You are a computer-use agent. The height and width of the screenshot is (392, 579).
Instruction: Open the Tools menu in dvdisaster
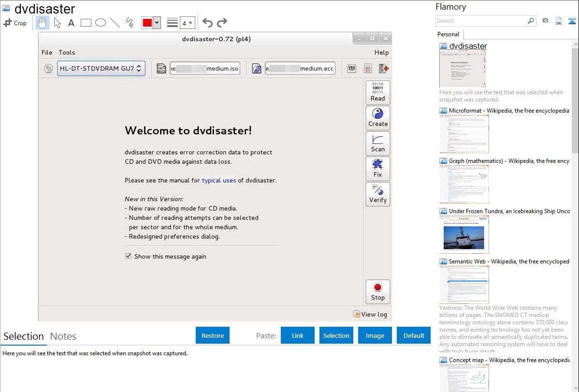pyautogui.click(x=67, y=53)
